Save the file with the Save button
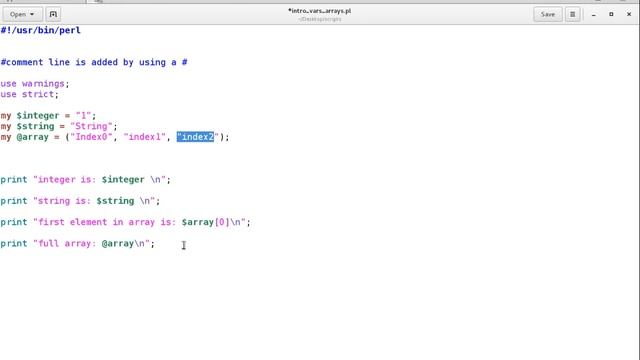This screenshot has height=360, width=640. pyautogui.click(x=547, y=14)
